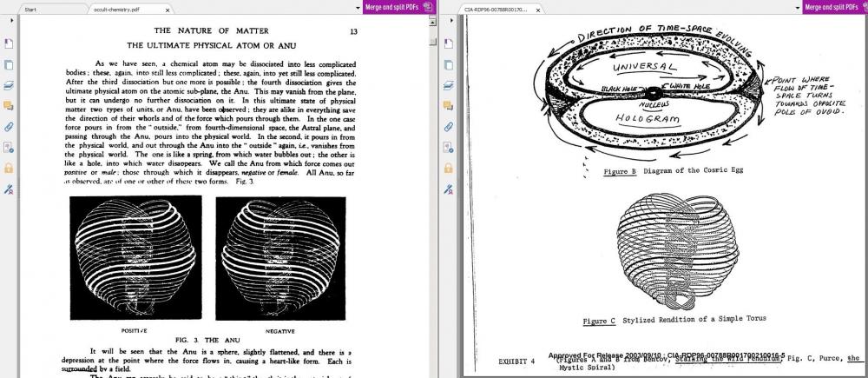Open Layers panel in occult-chemistry.pdf window
This screenshot has height=378, width=868.
click(x=8, y=85)
